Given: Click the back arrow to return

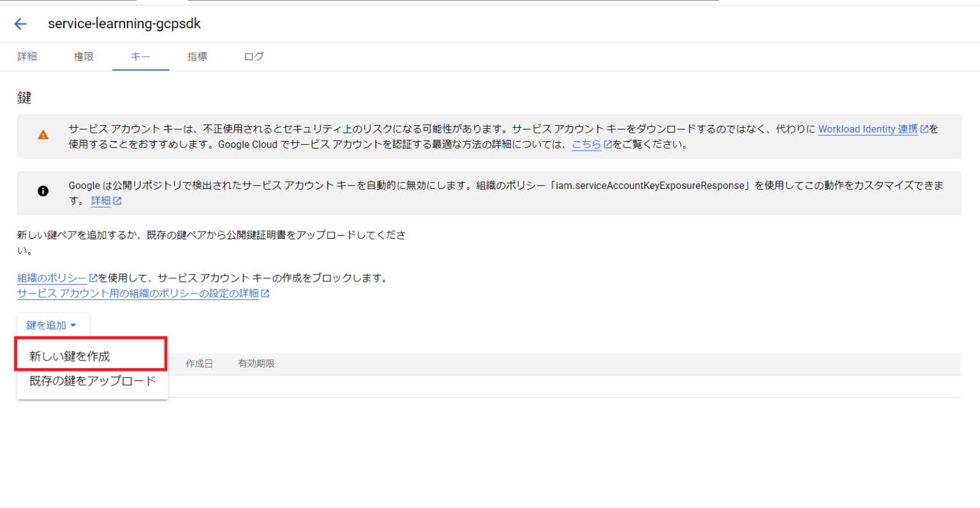Looking at the screenshot, I should pyautogui.click(x=20, y=24).
